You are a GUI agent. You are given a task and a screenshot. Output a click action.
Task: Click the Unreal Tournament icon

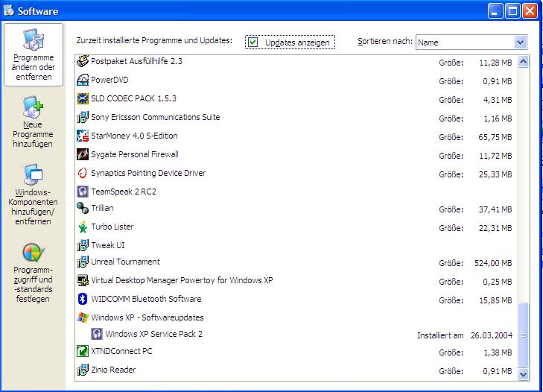click(x=83, y=262)
